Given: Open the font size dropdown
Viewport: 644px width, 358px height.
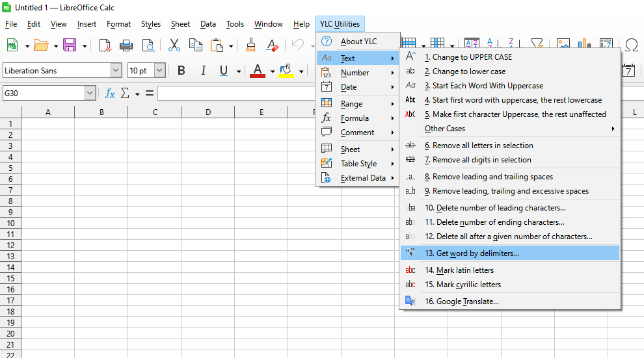Looking at the screenshot, I should pyautogui.click(x=159, y=70).
